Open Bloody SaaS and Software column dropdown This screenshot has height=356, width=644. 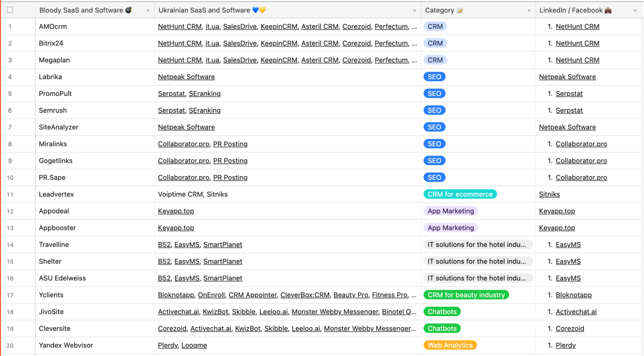tap(148, 11)
